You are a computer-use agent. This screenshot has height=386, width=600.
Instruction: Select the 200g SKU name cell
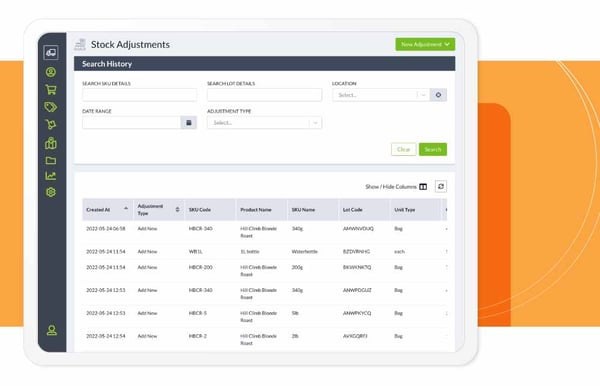[297, 267]
